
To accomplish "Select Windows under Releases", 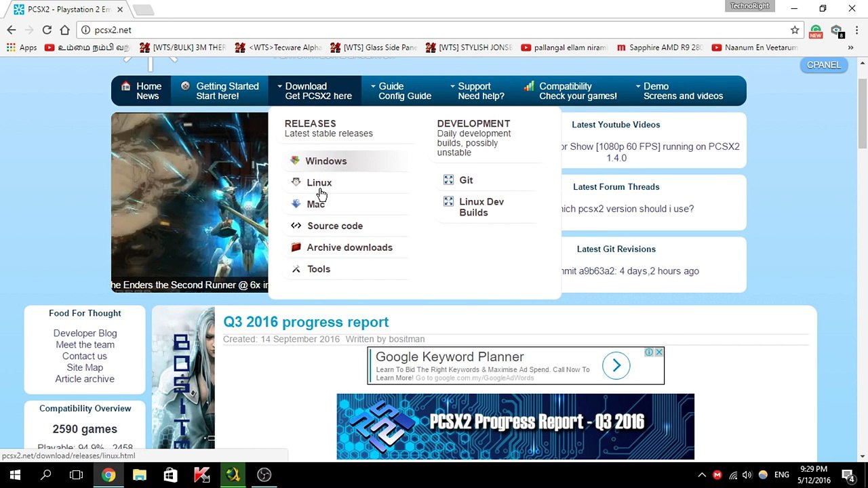I will pyautogui.click(x=326, y=161).
